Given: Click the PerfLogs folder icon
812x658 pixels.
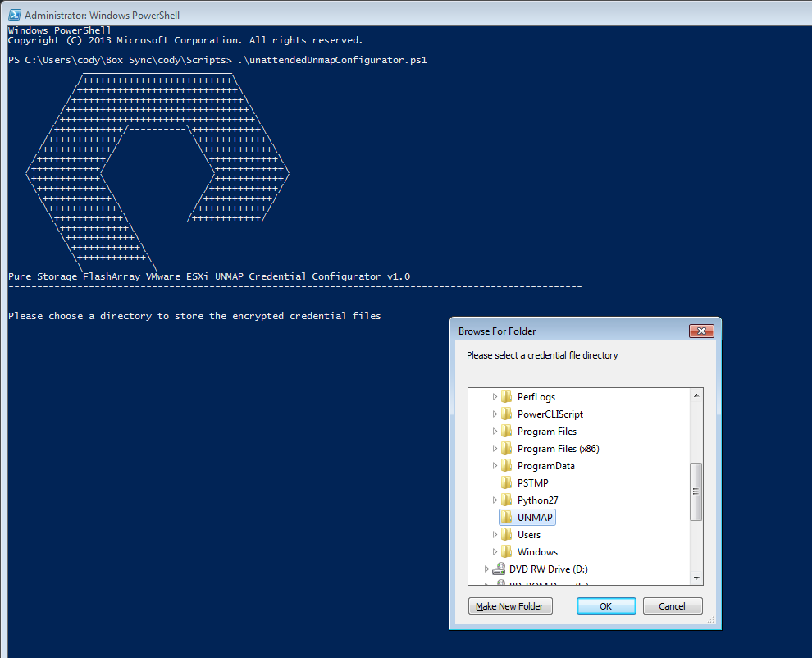Looking at the screenshot, I should point(506,396).
